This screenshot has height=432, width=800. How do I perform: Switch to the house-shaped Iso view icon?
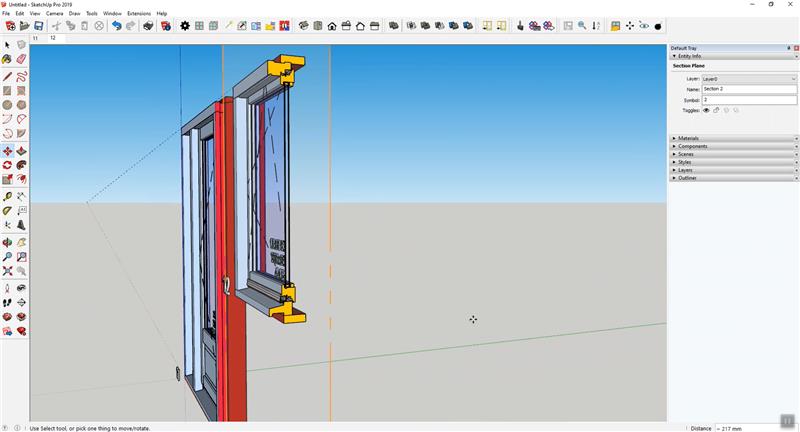332,26
